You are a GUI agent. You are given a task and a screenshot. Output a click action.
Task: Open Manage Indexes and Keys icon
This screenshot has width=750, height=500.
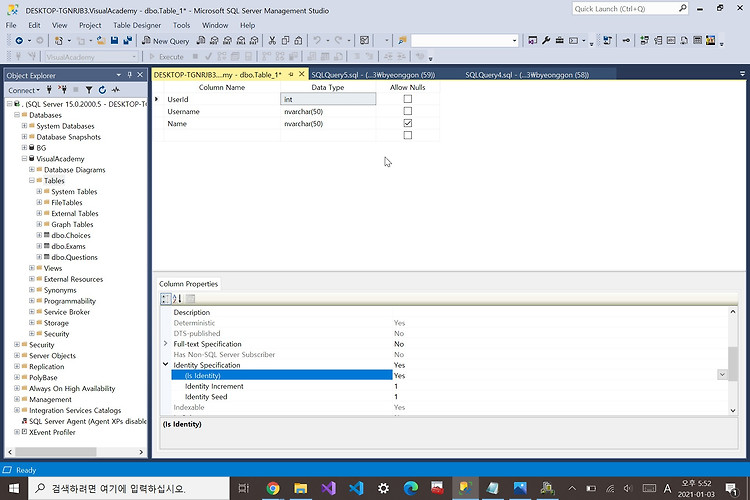pos(658,41)
